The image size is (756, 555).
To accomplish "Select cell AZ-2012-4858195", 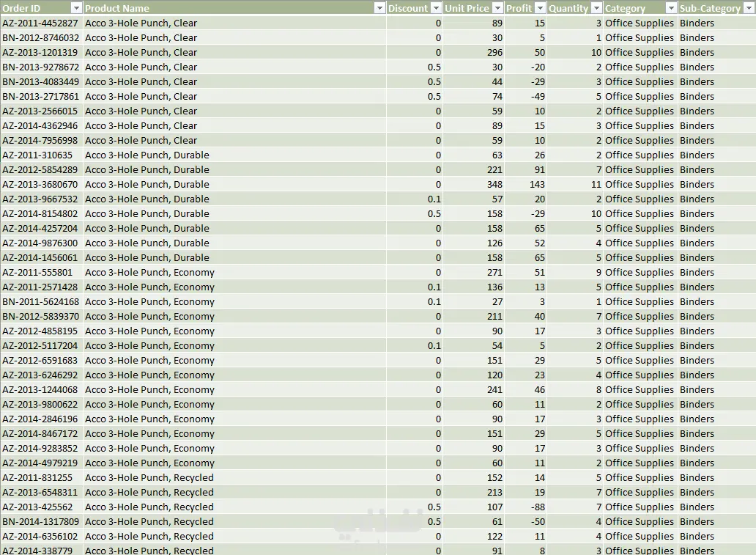I will 40,331.
